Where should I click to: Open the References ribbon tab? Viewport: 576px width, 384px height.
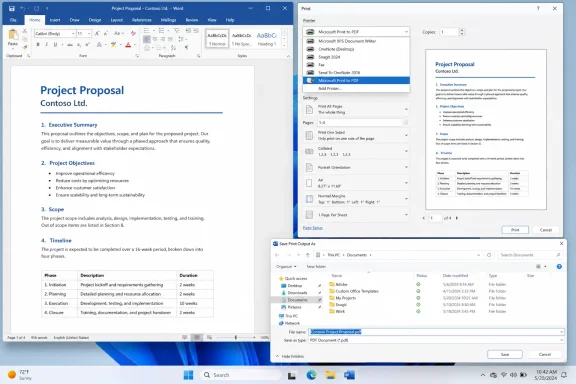141,20
